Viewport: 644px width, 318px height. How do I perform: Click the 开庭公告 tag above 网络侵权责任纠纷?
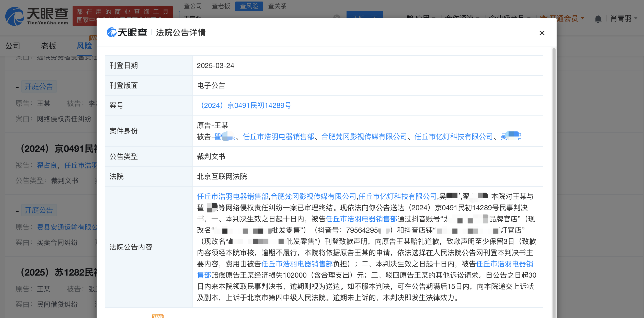tap(39, 86)
